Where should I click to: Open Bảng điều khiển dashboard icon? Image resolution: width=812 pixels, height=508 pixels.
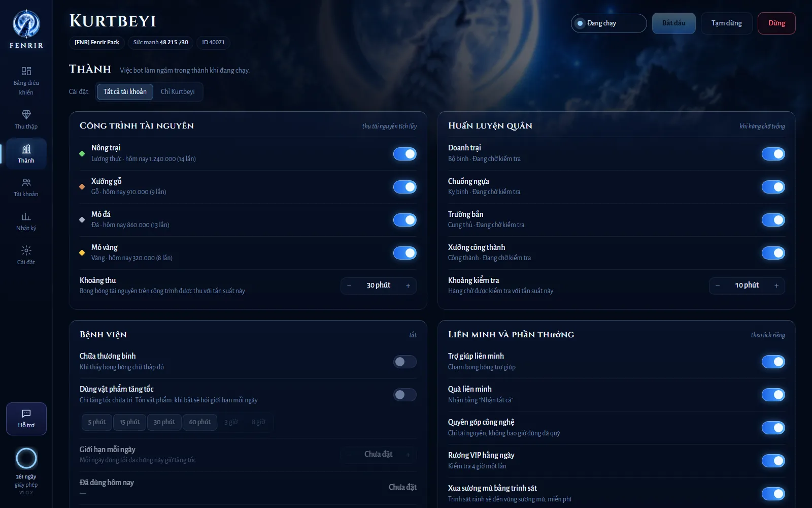pyautogui.click(x=26, y=71)
